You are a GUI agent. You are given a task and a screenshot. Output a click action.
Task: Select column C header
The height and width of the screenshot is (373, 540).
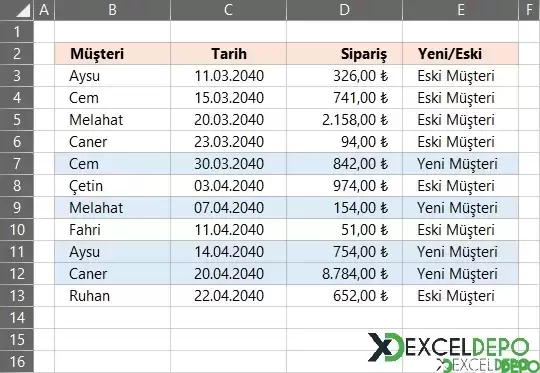tap(228, 10)
